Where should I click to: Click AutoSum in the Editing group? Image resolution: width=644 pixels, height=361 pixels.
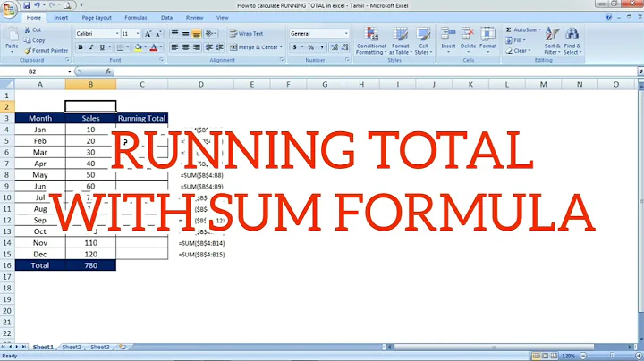click(x=523, y=30)
